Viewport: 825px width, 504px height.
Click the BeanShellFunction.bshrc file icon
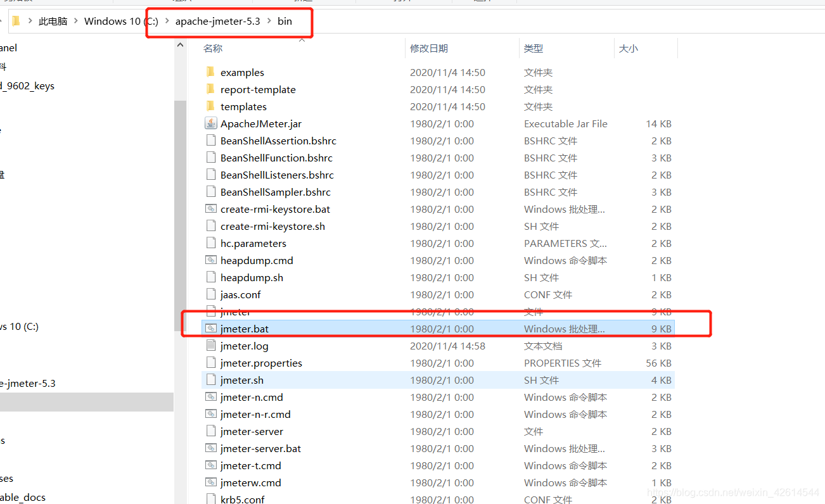tap(210, 158)
